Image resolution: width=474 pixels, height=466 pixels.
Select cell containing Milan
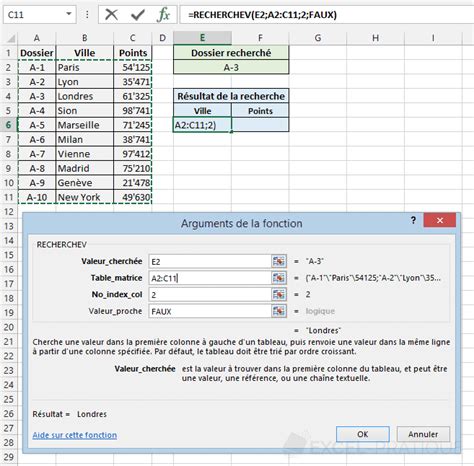click(x=85, y=139)
